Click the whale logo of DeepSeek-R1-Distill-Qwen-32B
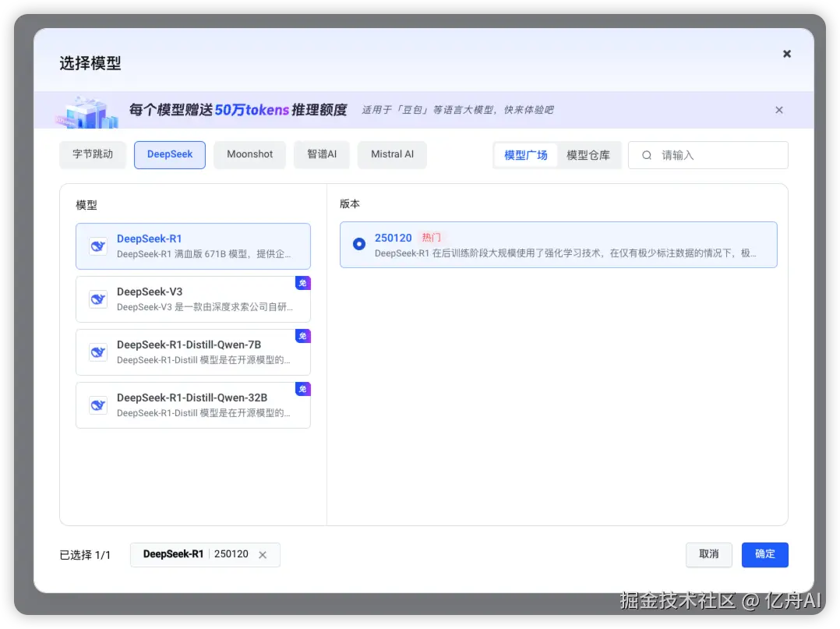840x629 pixels. (98, 405)
